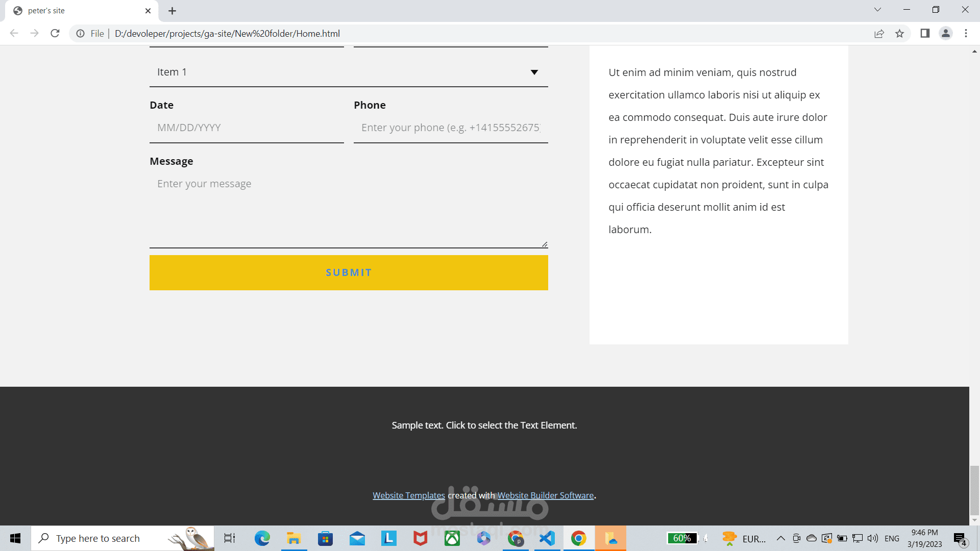Viewport: 980px width, 551px height.
Task: Focus the Date MM/DD/YYYY field
Action: pyautogui.click(x=247, y=128)
